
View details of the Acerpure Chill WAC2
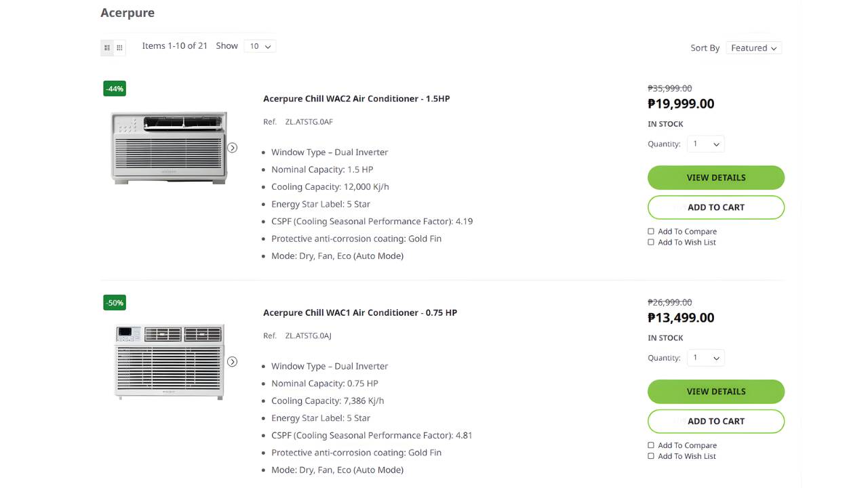tap(716, 177)
